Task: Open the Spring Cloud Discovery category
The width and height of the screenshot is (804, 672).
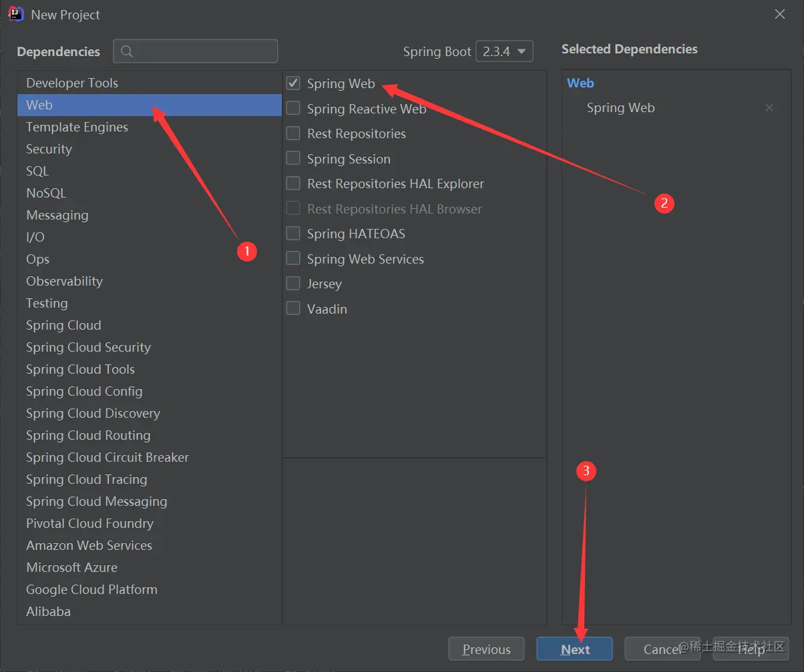Action: pos(150,413)
